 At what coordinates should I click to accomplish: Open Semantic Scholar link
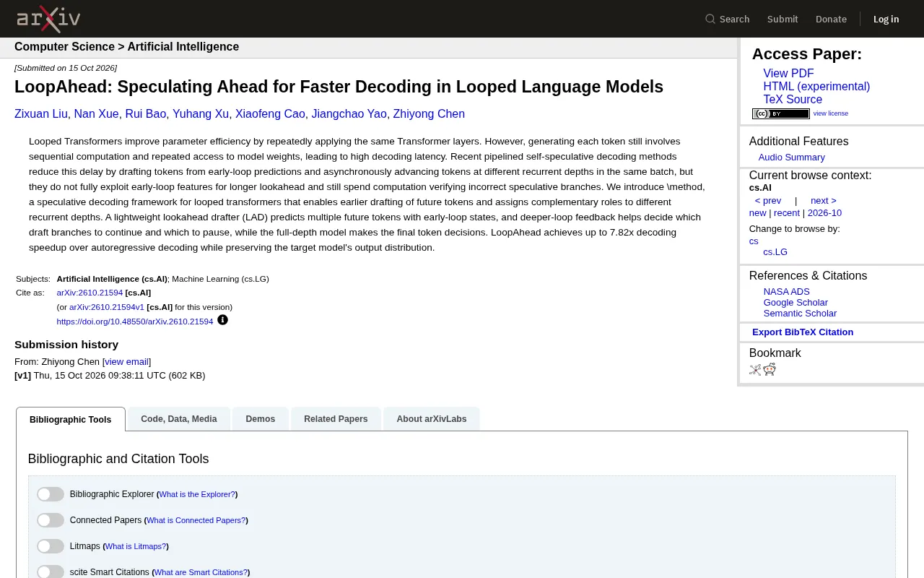(x=800, y=314)
